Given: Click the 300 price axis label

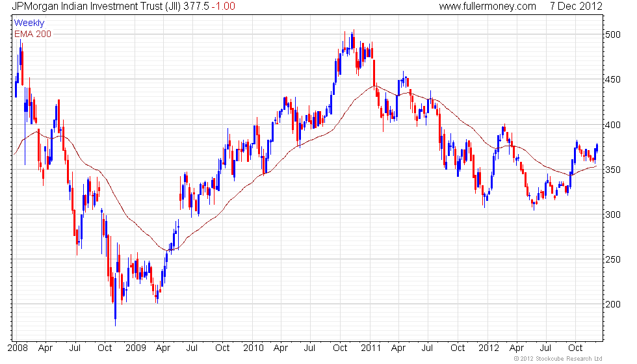Looking at the screenshot, I should pos(613,214).
